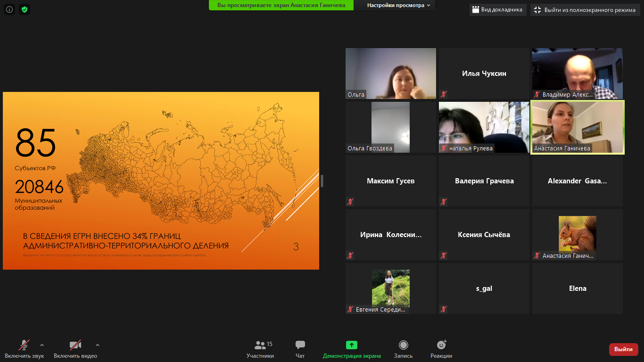Click the panel divider handle beside slide
644x362 pixels.
322,181
